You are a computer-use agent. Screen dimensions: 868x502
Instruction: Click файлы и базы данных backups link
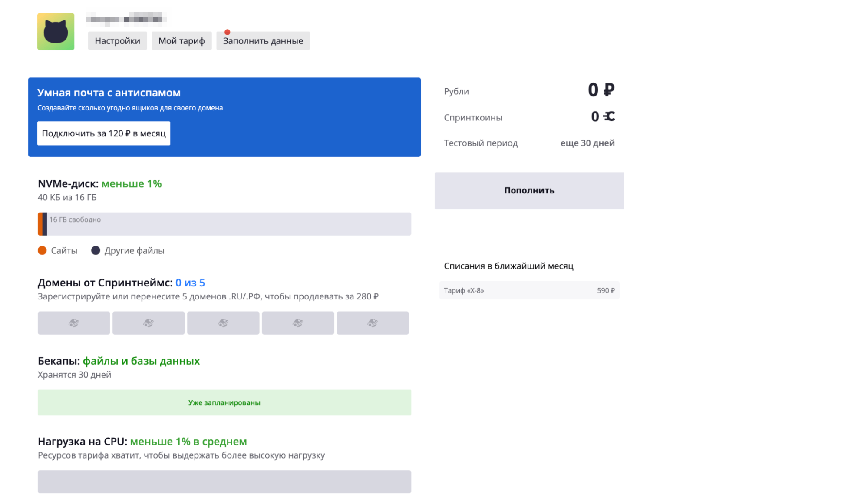(x=141, y=361)
